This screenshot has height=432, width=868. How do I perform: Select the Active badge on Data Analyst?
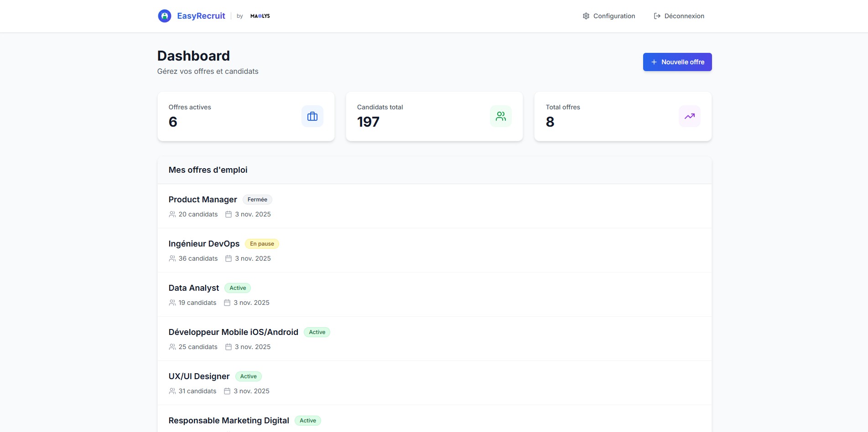click(238, 288)
